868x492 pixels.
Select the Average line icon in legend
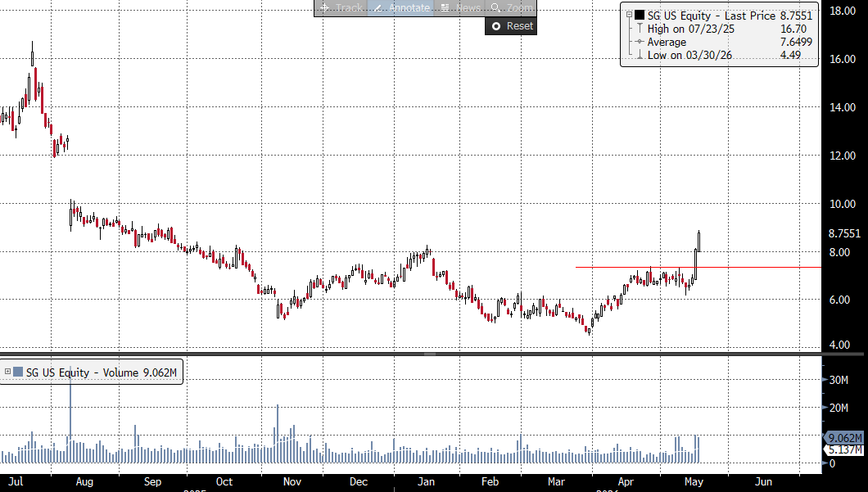[640, 42]
